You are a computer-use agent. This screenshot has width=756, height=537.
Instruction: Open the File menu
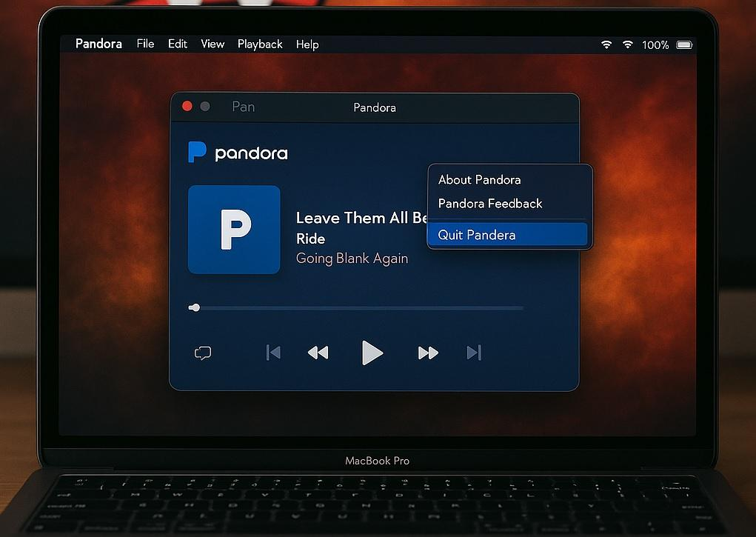pyautogui.click(x=145, y=44)
